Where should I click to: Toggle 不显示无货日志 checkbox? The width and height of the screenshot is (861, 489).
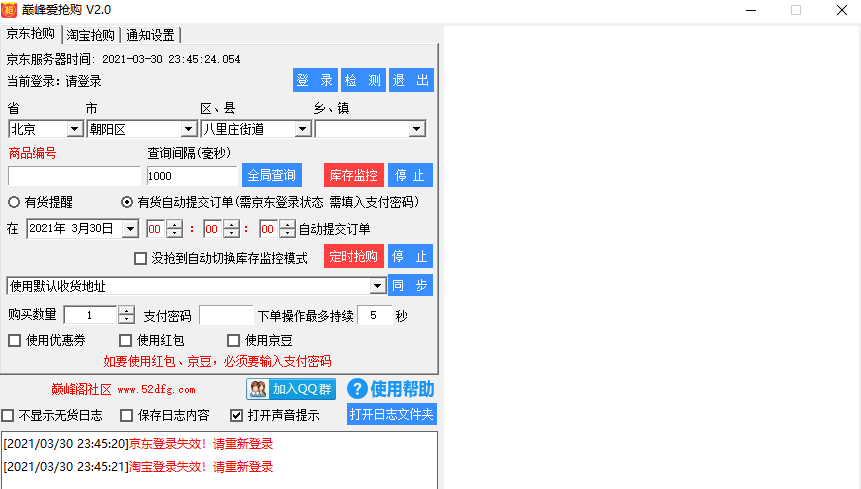coord(8,415)
